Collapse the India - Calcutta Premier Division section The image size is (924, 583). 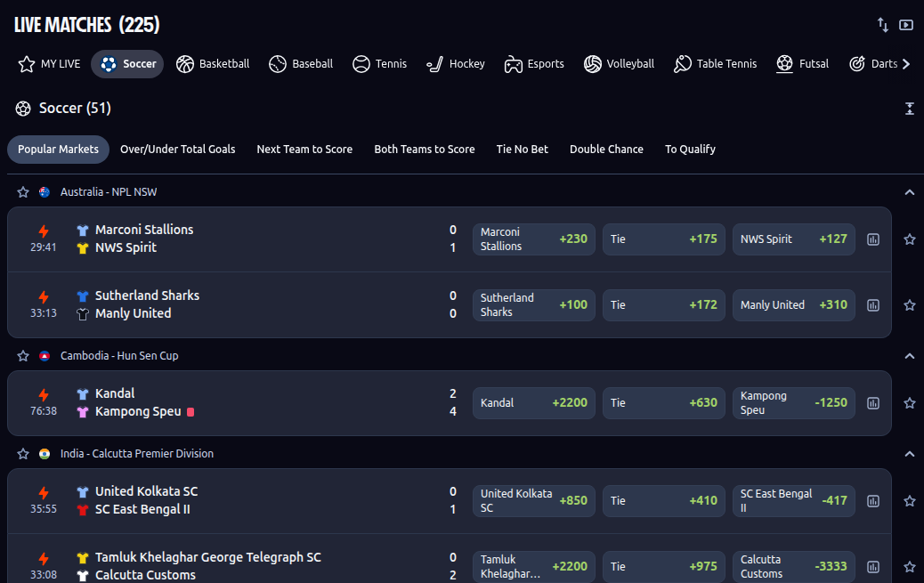(x=909, y=454)
